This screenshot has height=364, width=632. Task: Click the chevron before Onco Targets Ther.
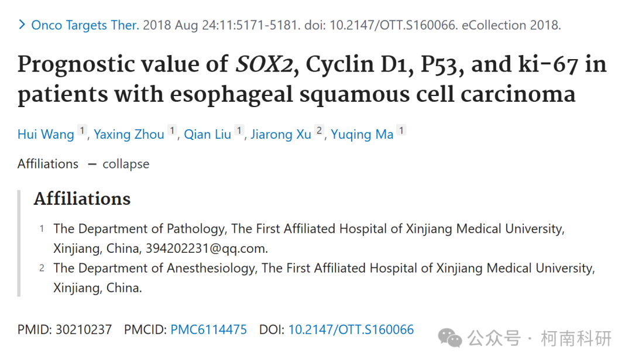(x=22, y=25)
